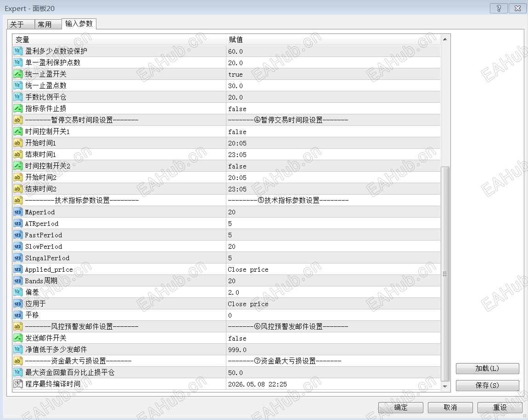The width and height of the screenshot is (528, 420).
Task: Click the string icon beside 结束时间1
Action: tap(17, 155)
